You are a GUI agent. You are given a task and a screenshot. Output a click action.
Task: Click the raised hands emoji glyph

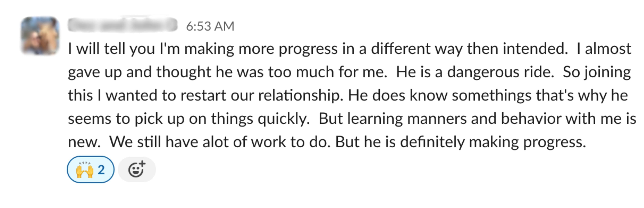(x=85, y=170)
